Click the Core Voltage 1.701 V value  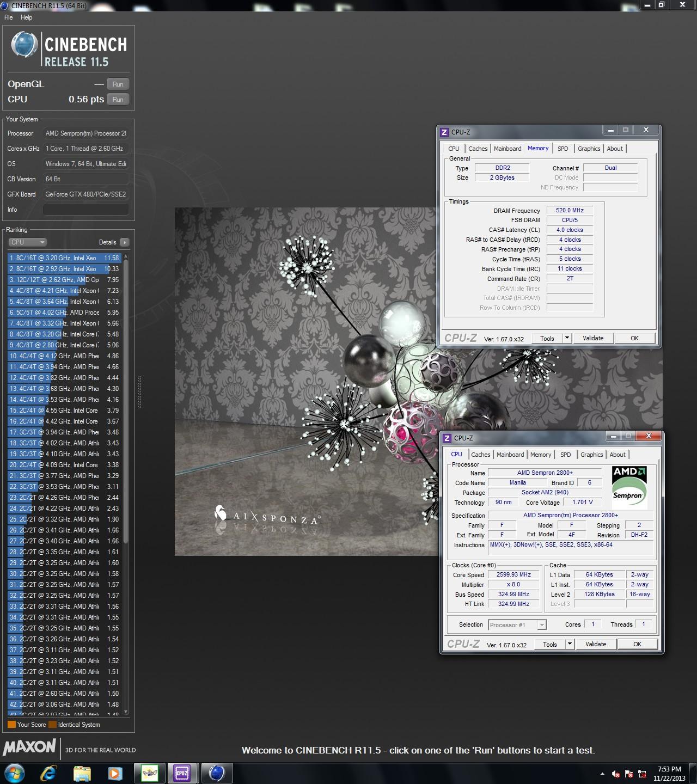pos(583,502)
